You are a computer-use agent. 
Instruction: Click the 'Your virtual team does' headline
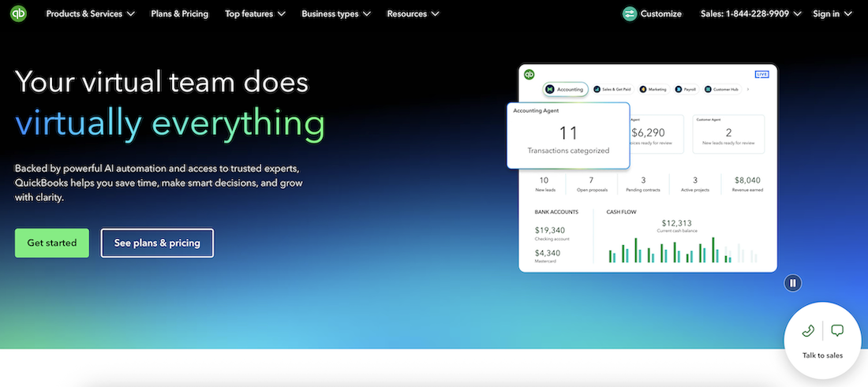[162, 82]
